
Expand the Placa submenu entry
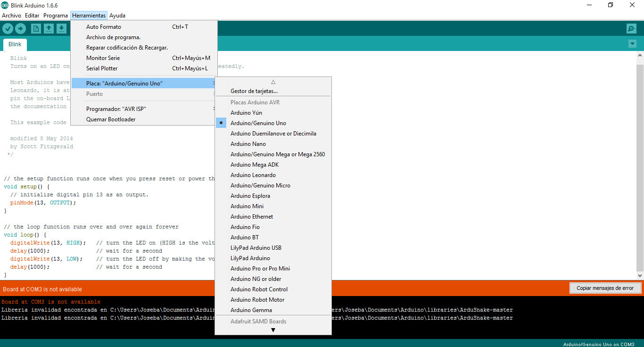144,84
